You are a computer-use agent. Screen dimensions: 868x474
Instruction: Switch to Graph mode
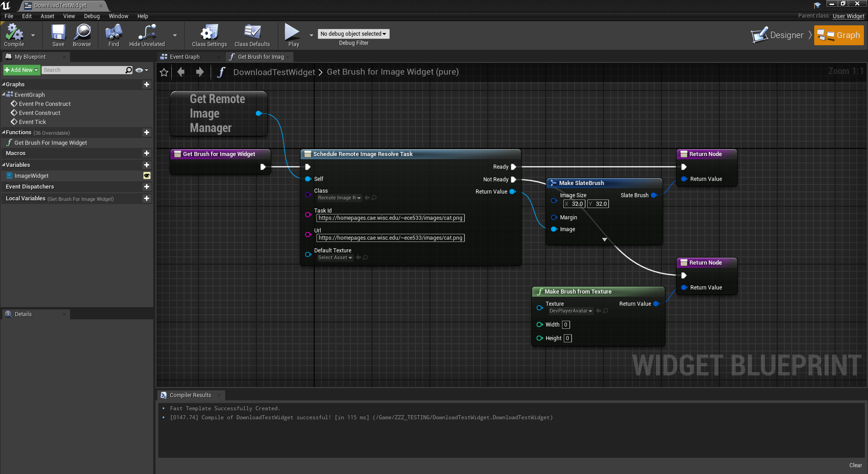click(839, 35)
